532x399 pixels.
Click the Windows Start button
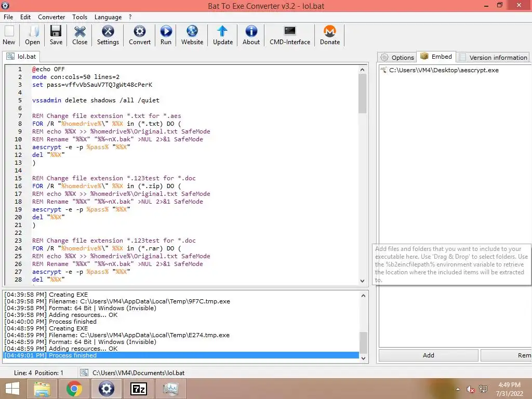12,389
